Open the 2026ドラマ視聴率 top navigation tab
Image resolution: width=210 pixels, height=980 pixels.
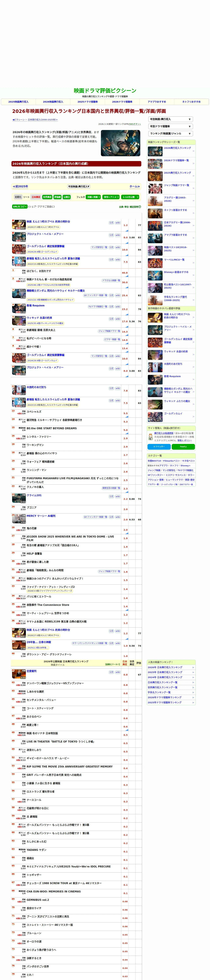point(122,102)
